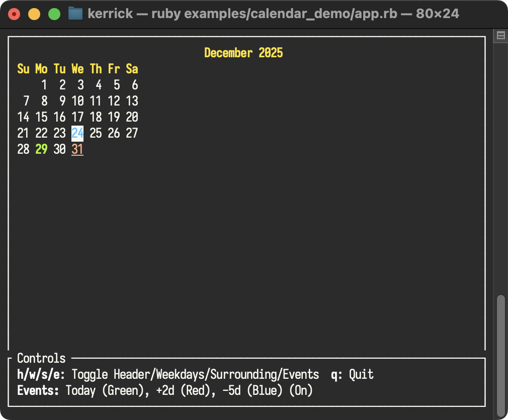Click the yellow minimize window button
Screen dimensions: 508x420
34,14
